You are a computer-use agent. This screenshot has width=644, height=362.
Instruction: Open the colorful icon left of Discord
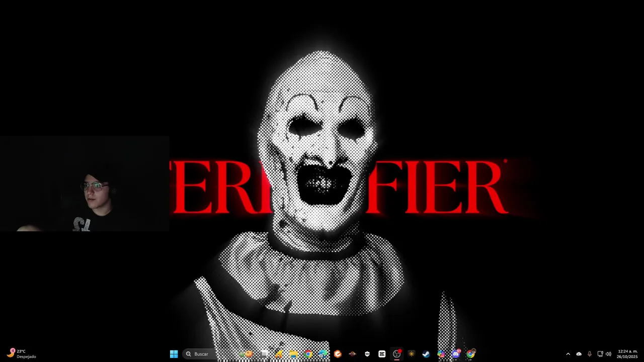pyautogui.click(x=441, y=354)
